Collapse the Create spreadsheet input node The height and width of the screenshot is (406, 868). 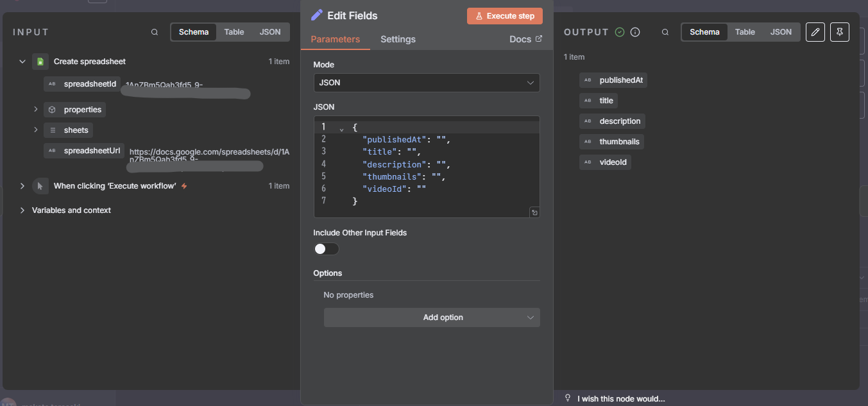coord(22,62)
